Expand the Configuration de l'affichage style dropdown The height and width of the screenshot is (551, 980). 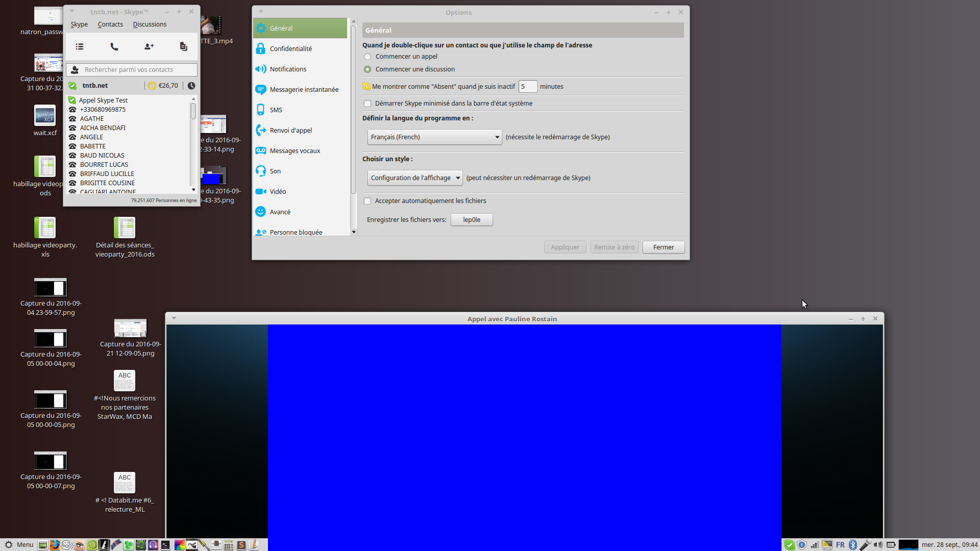click(415, 178)
